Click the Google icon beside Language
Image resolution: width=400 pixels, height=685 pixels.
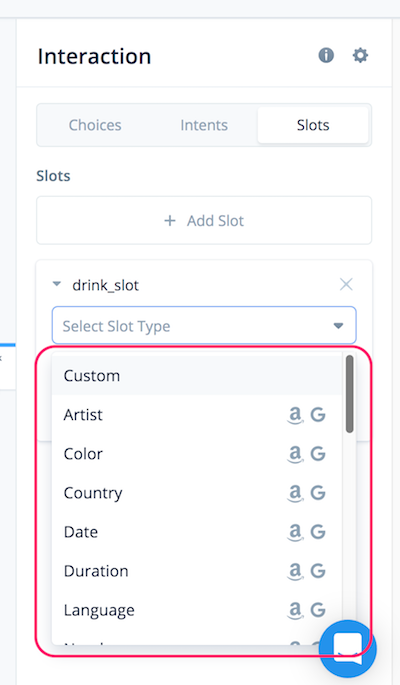pyautogui.click(x=318, y=610)
